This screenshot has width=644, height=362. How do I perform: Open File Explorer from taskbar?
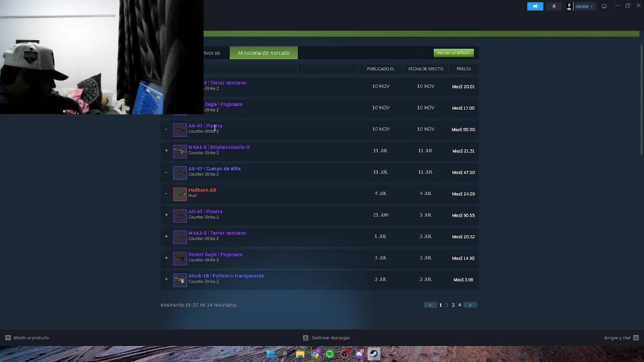pyautogui.click(x=300, y=354)
